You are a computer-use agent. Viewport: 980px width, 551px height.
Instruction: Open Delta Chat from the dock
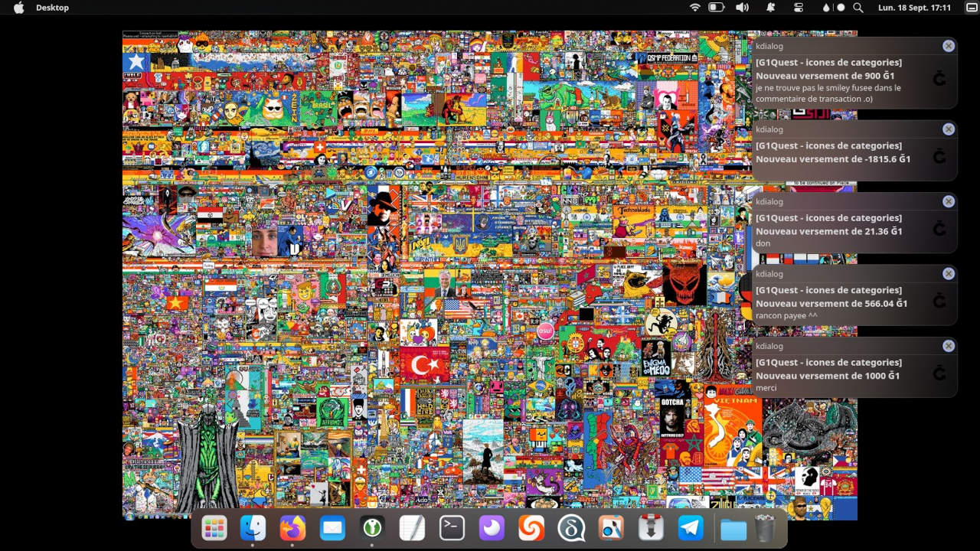coord(571,528)
